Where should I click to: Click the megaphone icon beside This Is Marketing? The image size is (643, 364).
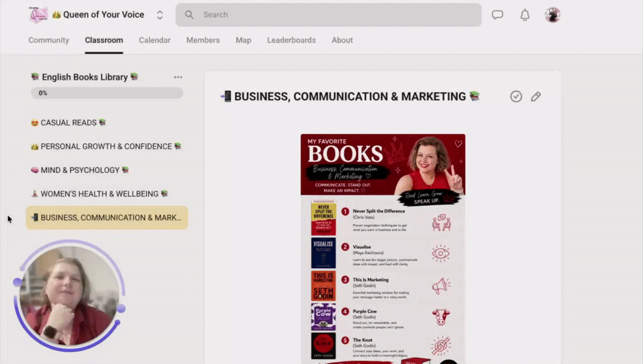(441, 286)
